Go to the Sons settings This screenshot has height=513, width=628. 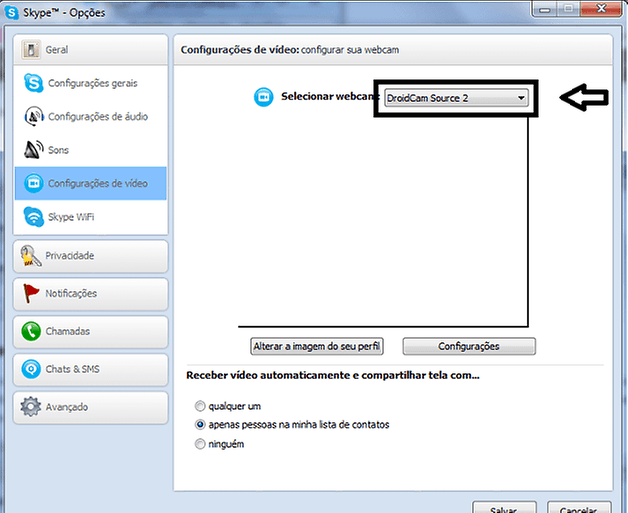click(91, 149)
